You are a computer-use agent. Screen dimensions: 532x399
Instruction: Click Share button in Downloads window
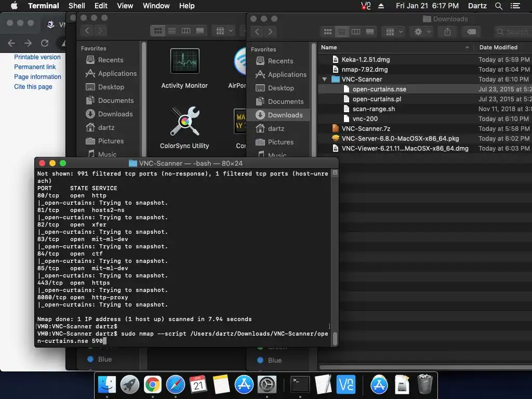click(447, 32)
